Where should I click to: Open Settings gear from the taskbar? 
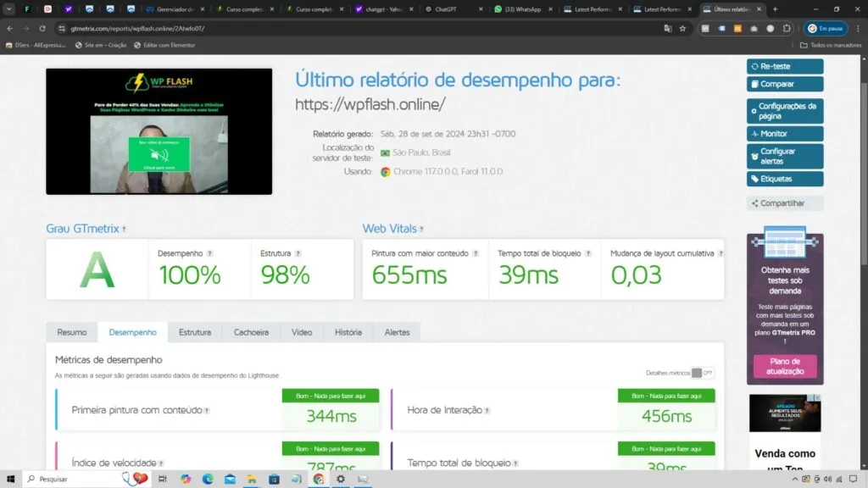coord(341,479)
